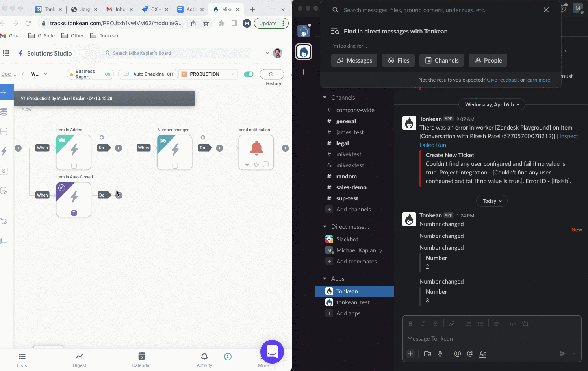The height and width of the screenshot is (371, 588).
Task: Open the PRODUCTION environment dropdown
Action: pos(208,74)
